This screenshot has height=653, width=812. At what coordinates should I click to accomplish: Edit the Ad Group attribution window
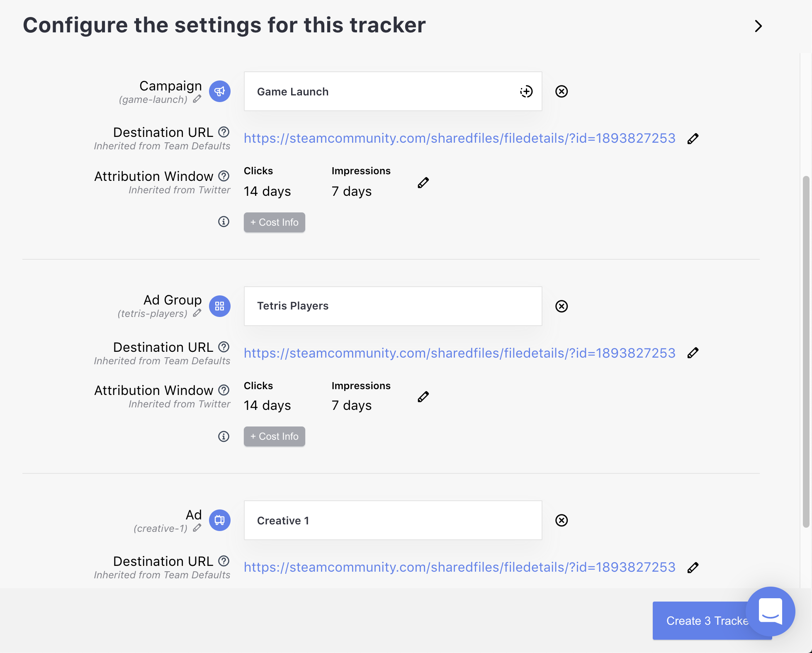pos(423,397)
